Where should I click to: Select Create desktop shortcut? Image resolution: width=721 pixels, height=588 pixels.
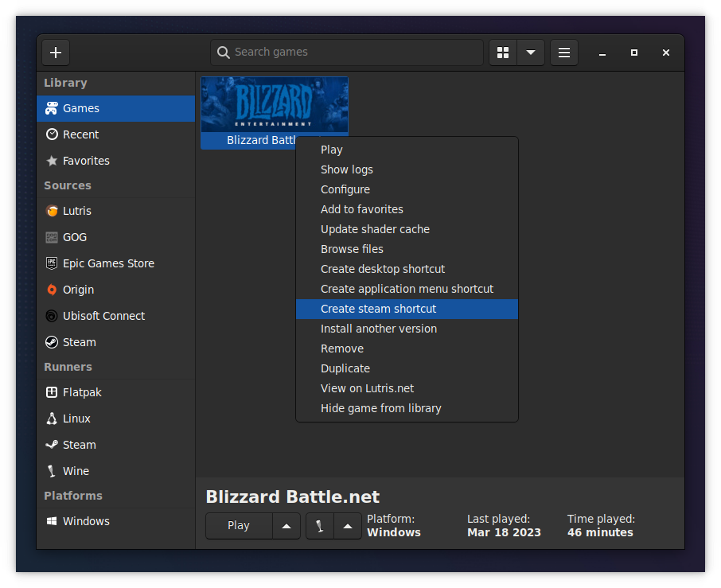coord(407,269)
